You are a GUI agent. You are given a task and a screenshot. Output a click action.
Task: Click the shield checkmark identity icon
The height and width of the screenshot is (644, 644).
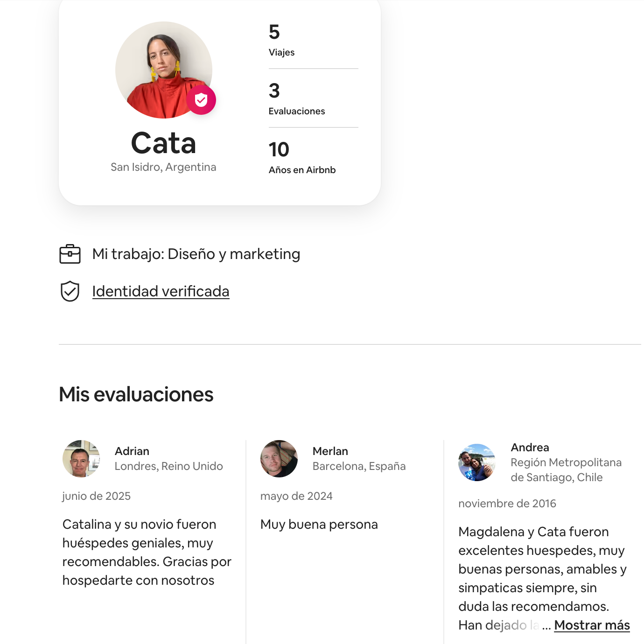70,291
